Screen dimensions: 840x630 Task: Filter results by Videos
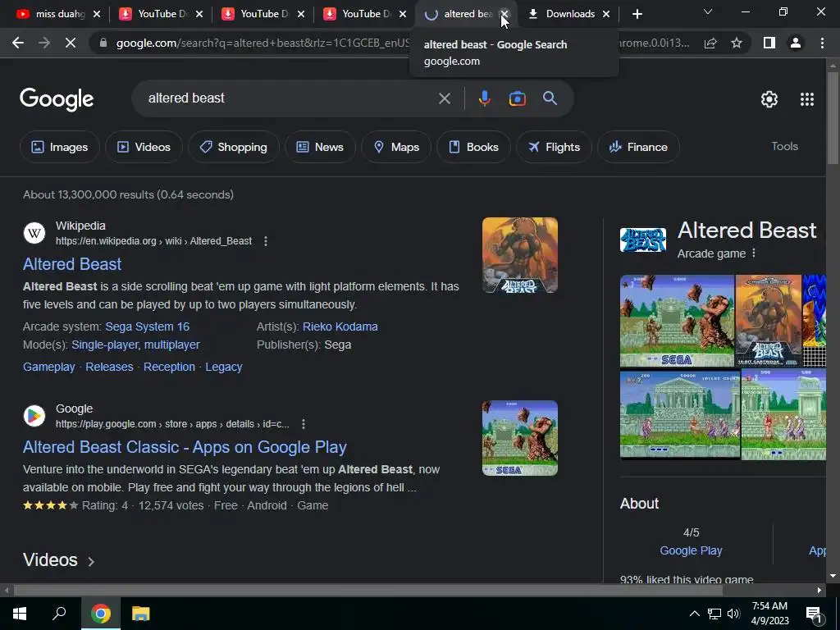click(x=144, y=147)
